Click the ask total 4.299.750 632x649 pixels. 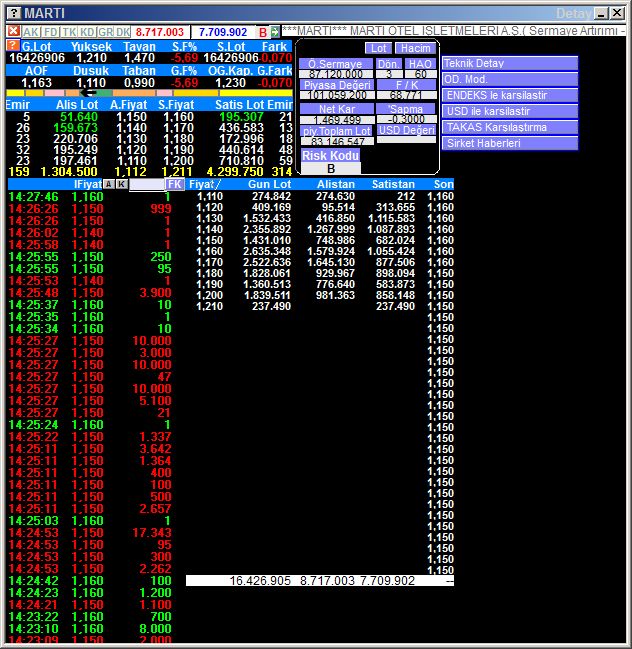(235, 172)
